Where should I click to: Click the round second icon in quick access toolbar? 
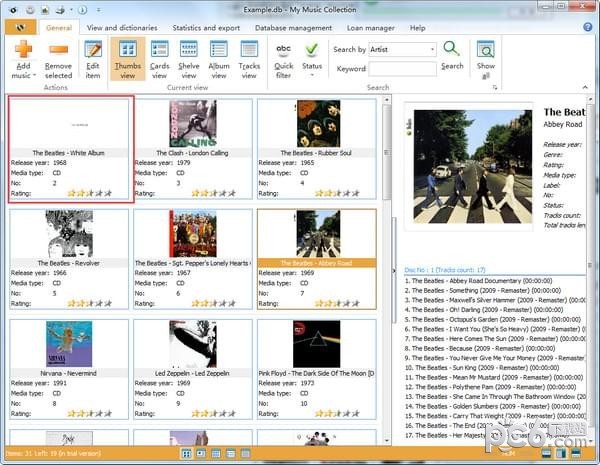30,10
